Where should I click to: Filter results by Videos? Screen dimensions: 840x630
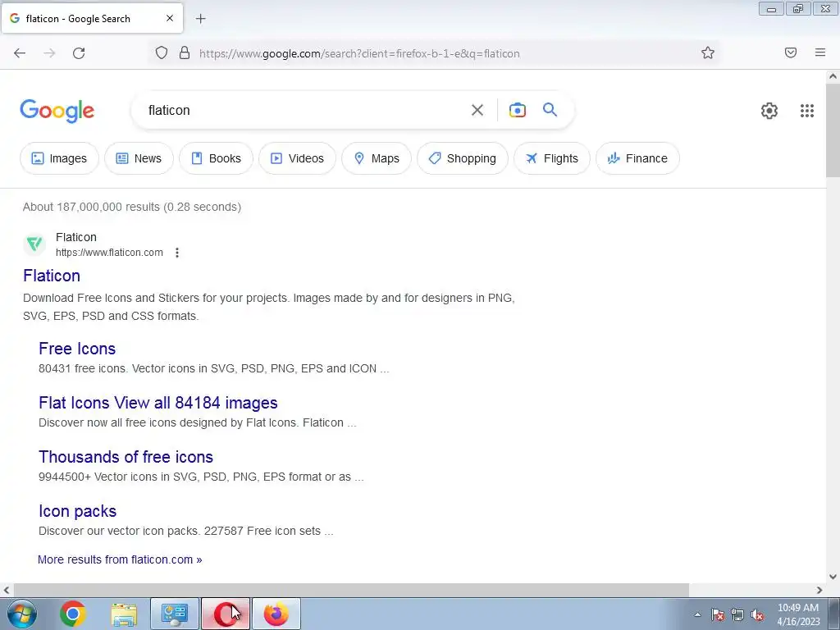297,158
